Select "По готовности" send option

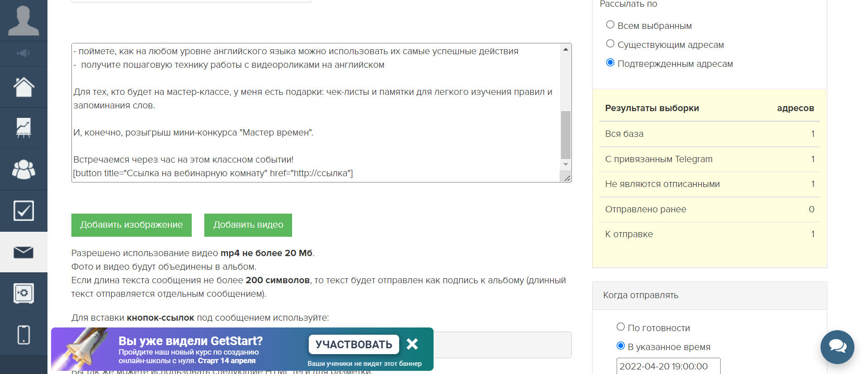coord(621,327)
